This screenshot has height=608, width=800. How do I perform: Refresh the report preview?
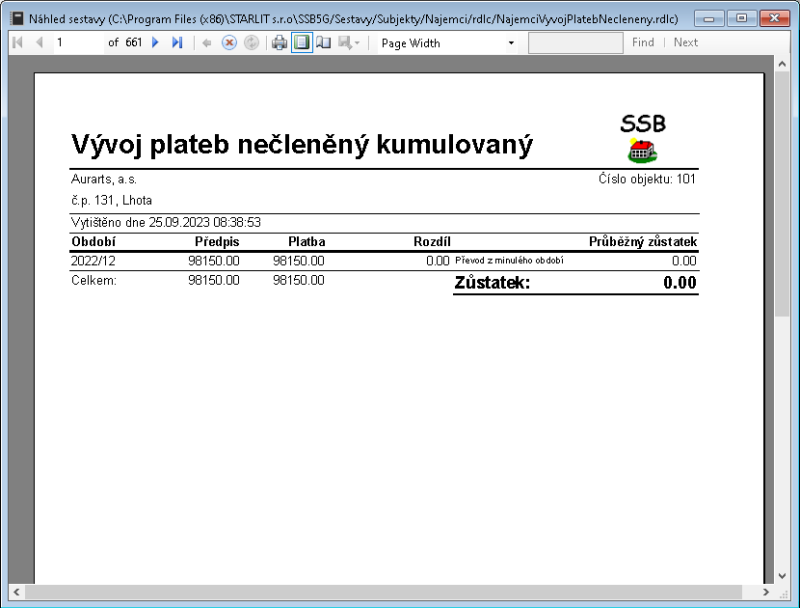click(x=250, y=42)
